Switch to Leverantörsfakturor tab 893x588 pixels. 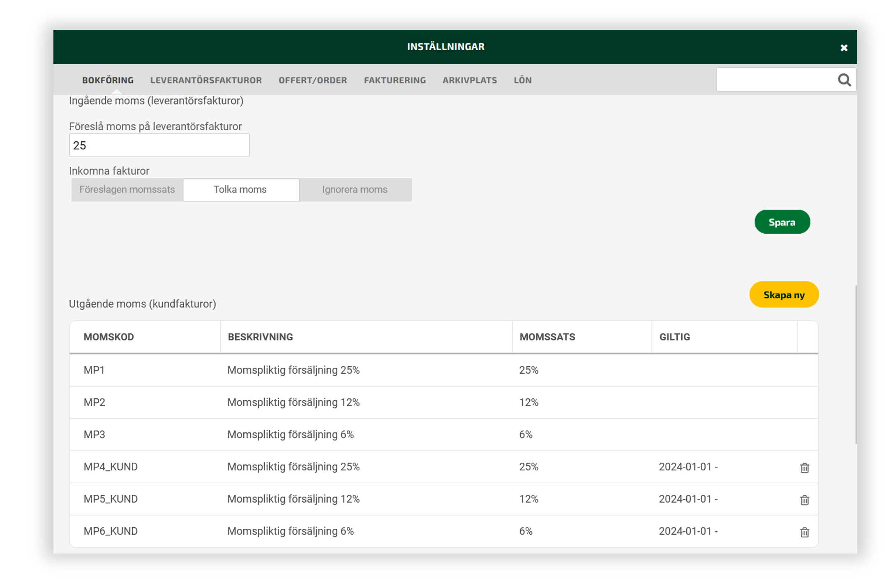pos(206,80)
